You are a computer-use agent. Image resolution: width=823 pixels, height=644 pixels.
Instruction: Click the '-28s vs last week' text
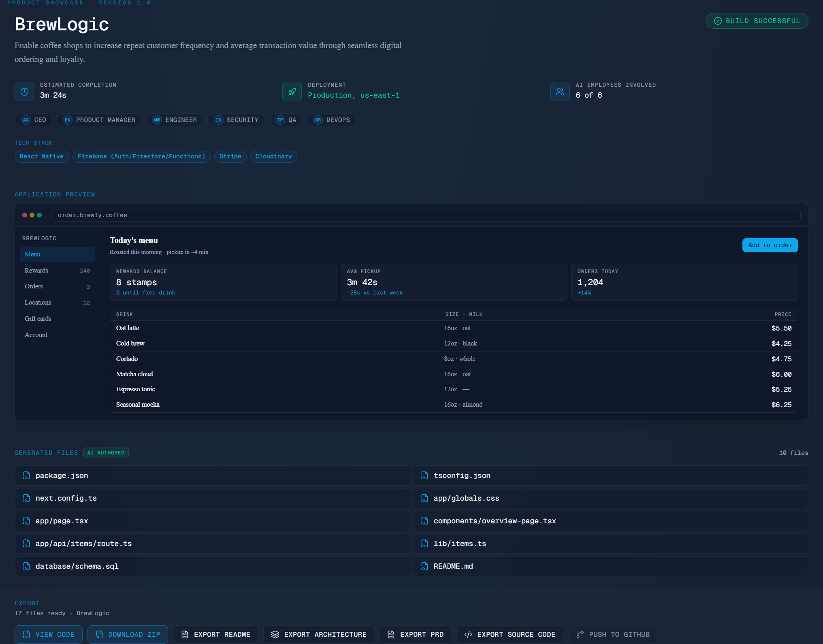click(x=375, y=293)
